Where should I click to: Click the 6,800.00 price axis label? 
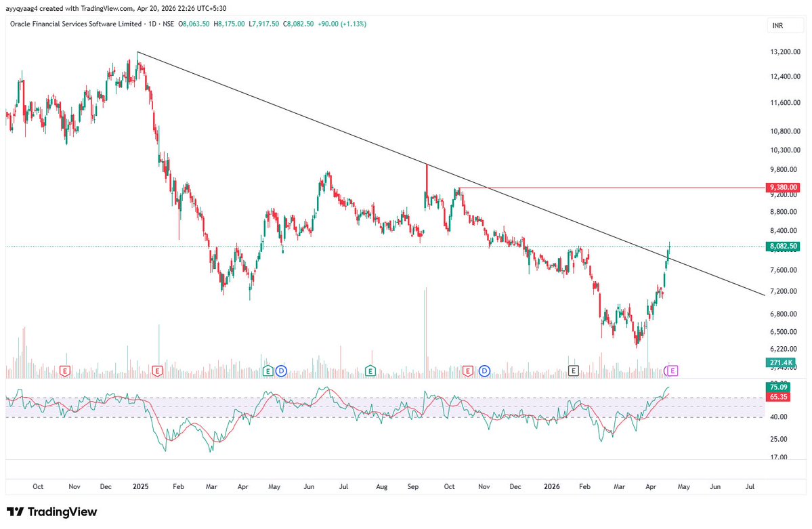pyautogui.click(x=785, y=314)
